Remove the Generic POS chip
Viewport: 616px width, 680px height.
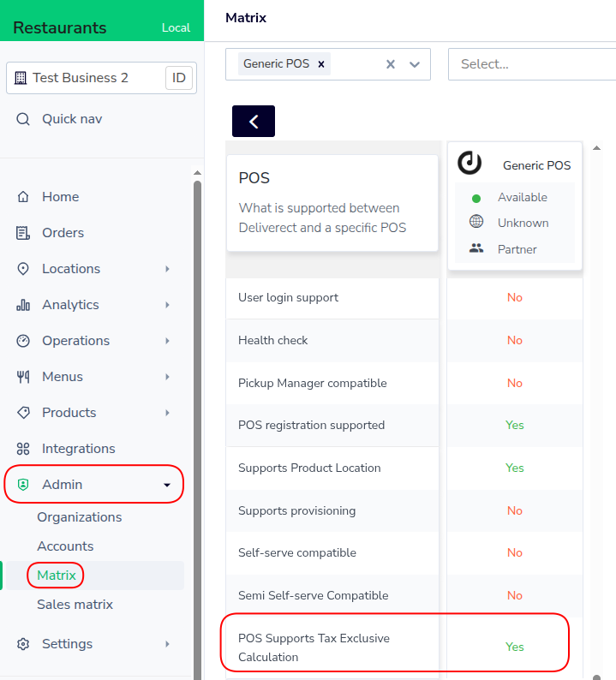click(x=321, y=64)
